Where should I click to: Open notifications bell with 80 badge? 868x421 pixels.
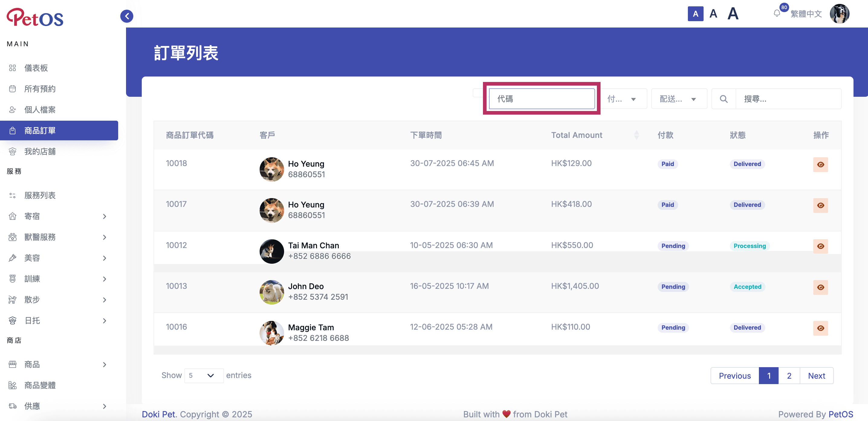pos(777,13)
